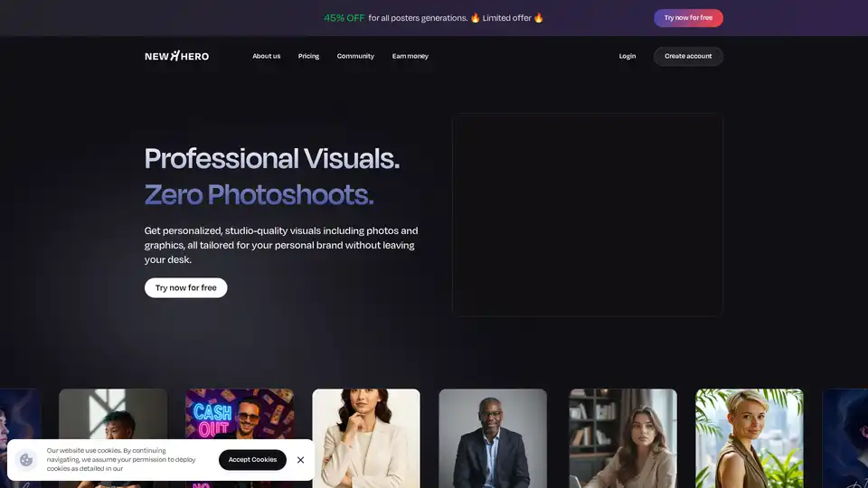
Task: Dismiss the cookie banner with the X
Action: point(300,460)
